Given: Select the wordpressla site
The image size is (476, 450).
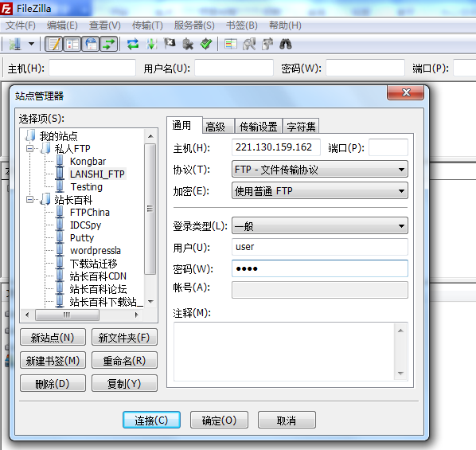Looking at the screenshot, I should pyautogui.click(x=96, y=251).
